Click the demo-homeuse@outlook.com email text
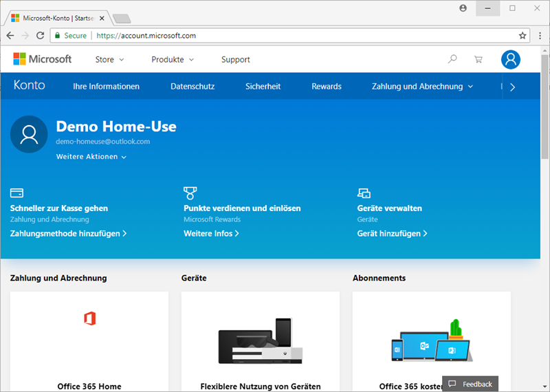550x392 pixels. pyautogui.click(x=102, y=142)
